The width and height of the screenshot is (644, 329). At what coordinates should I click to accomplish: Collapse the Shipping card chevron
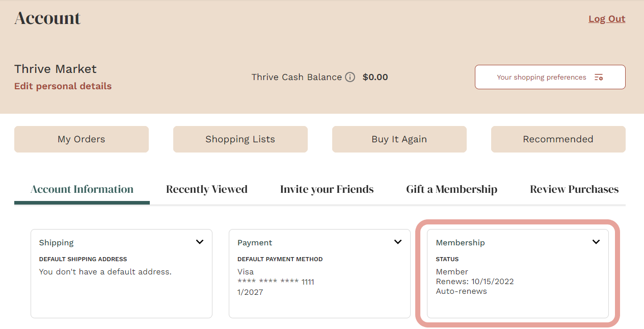pyautogui.click(x=199, y=242)
